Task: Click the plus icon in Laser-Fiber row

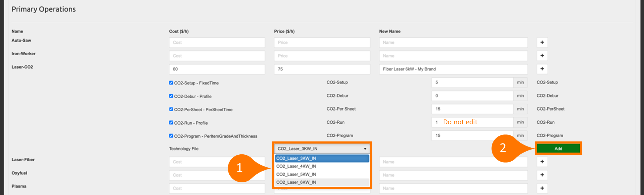Action: pos(542,162)
